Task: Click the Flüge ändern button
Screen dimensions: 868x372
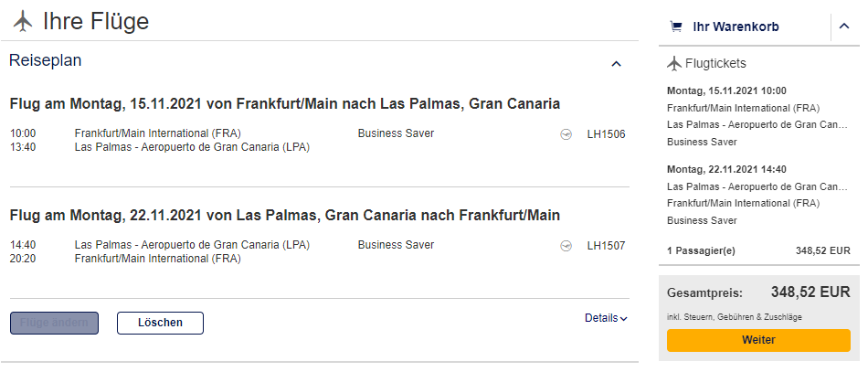Action: [54, 323]
